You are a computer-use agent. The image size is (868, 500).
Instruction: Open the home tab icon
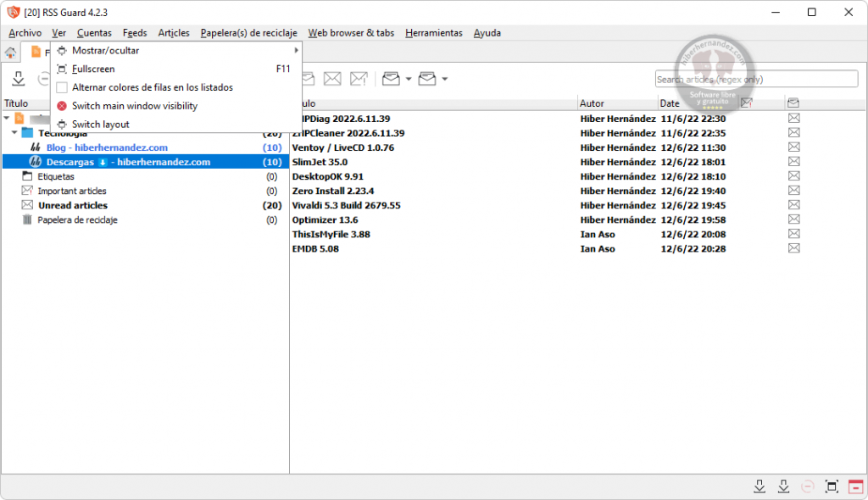point(10,53)
